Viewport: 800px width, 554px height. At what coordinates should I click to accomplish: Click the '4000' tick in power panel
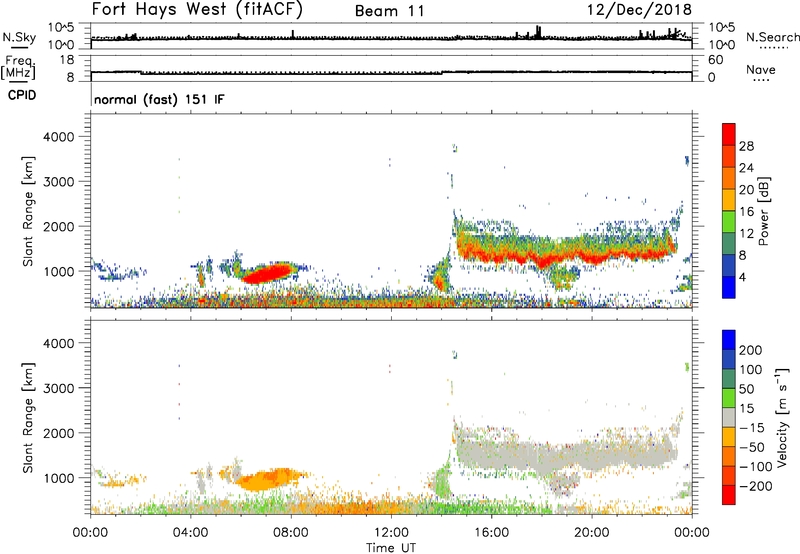pyautogui.click(x=59, y=137)
